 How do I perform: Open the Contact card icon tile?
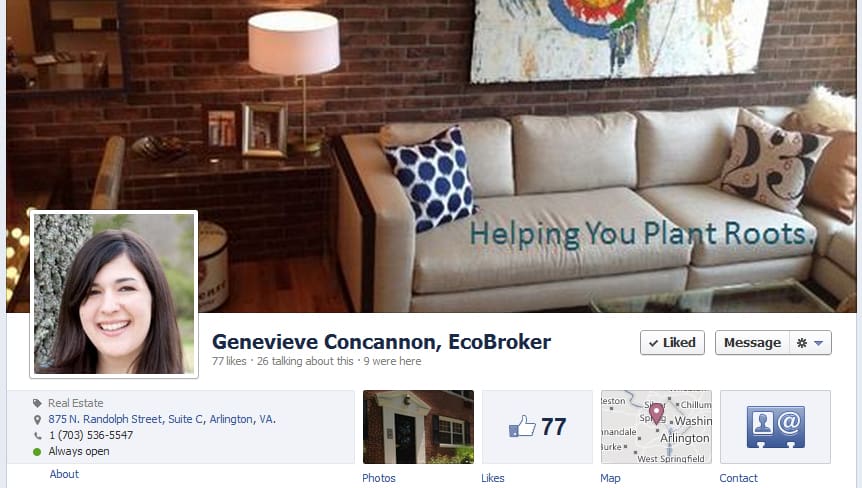[775, 427]
